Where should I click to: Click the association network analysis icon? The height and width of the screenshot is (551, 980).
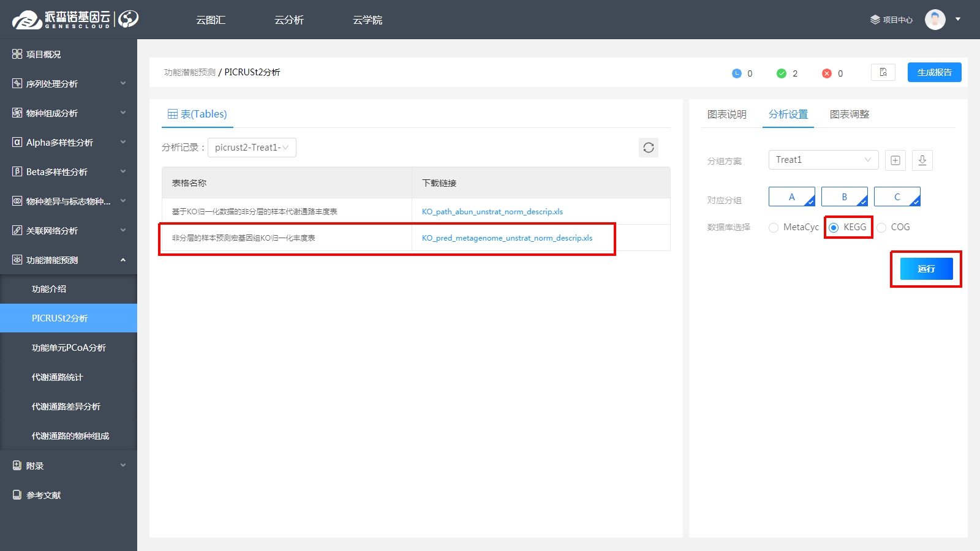(17, 230)
